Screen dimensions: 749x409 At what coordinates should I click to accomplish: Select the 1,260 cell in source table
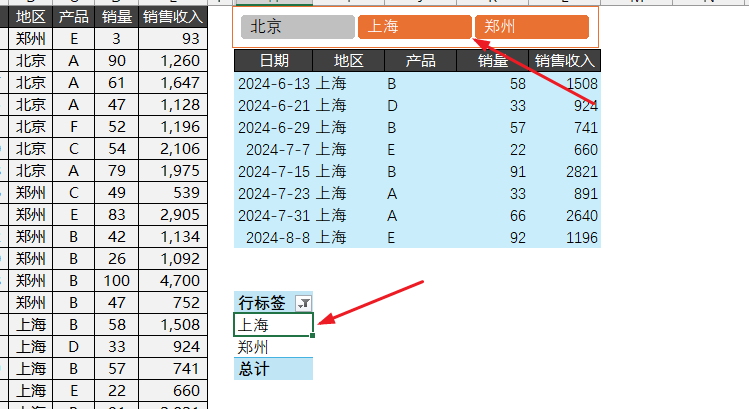tap(173, 60)
